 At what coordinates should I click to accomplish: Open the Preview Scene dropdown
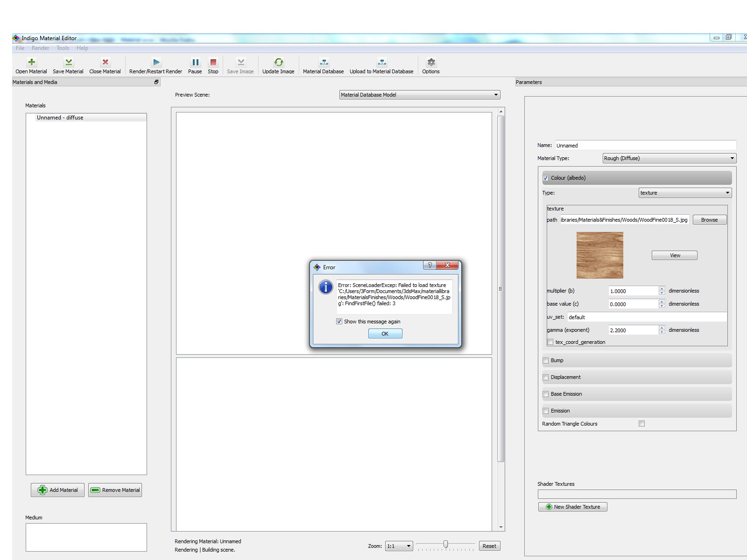(419, 95)
